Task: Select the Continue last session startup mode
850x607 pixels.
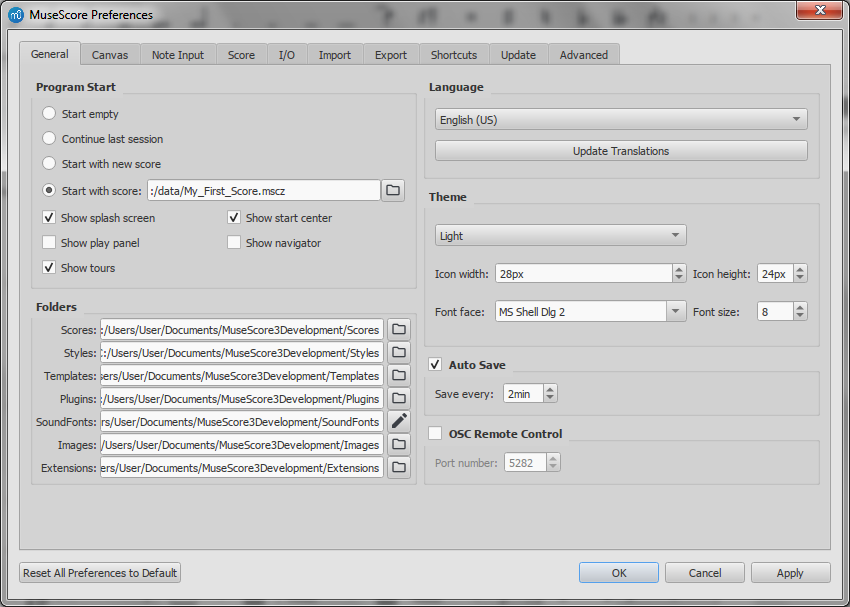Action: coord(49,139)
